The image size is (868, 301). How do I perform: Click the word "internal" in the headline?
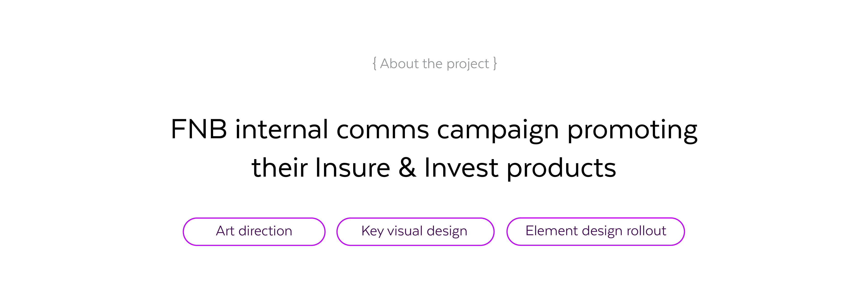(281, 129)
